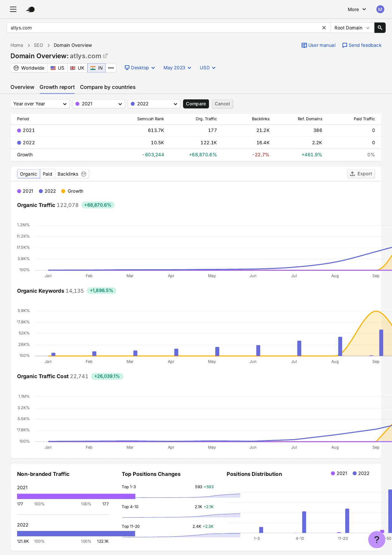Toggle Growth series in chart legend

tap(72, 191)
